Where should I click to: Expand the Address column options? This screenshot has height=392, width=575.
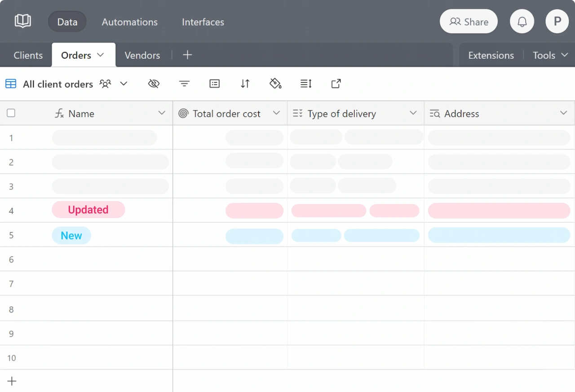[x=563, y=113]
